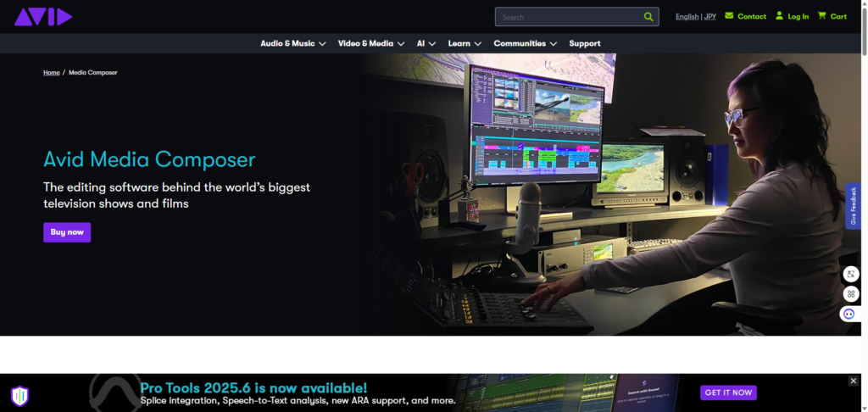Click the page vertical scrollbar thumb
Image resolution: width=868 pixels, height=412 pixels.
(864, 31)
